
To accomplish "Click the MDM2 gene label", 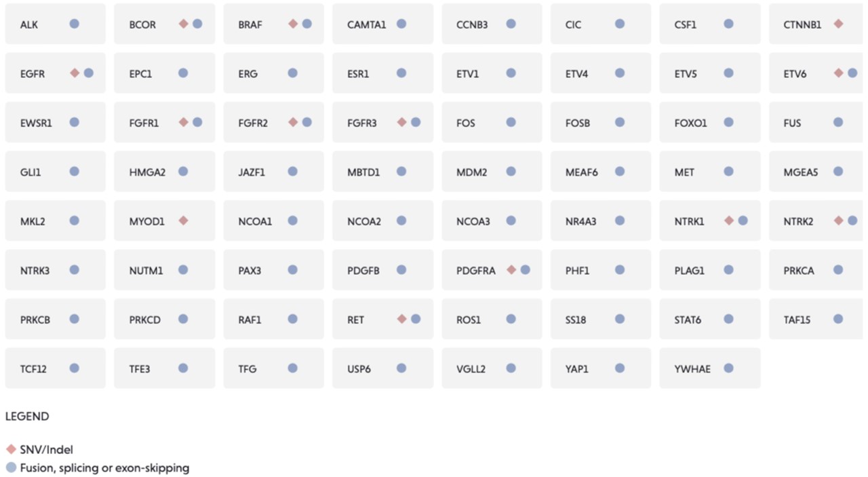I will 471,172.
